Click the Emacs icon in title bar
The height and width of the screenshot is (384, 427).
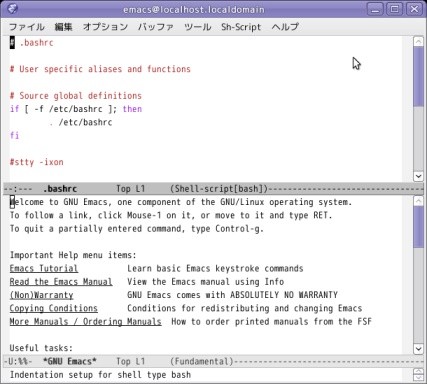click(x=12, y=8)
